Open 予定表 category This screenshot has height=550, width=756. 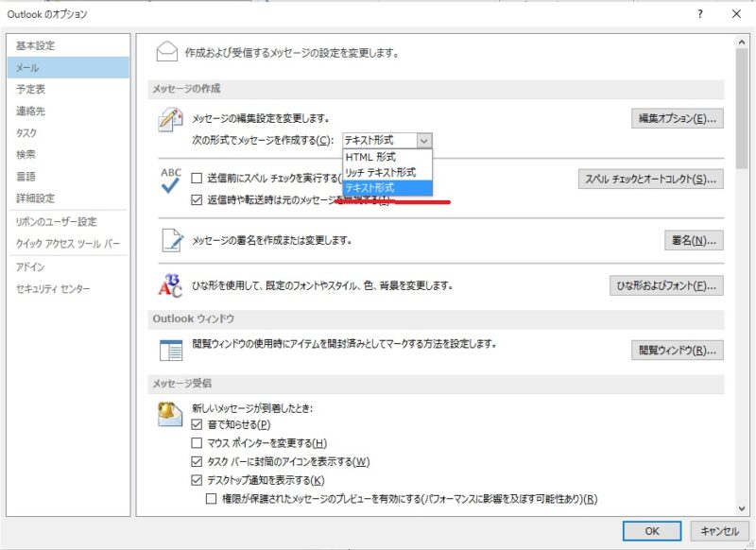(68, 89)
